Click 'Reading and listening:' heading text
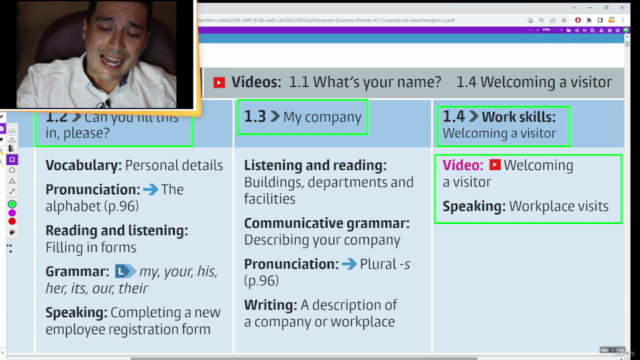Image resolution: width=640 pixels, height=360 pixels. tap(117, 231)
